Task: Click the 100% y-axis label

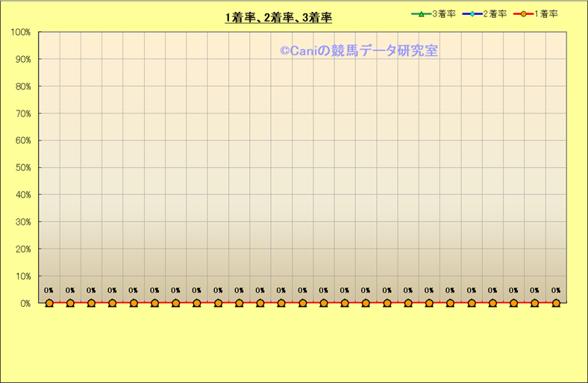Action: pos(20,32)
